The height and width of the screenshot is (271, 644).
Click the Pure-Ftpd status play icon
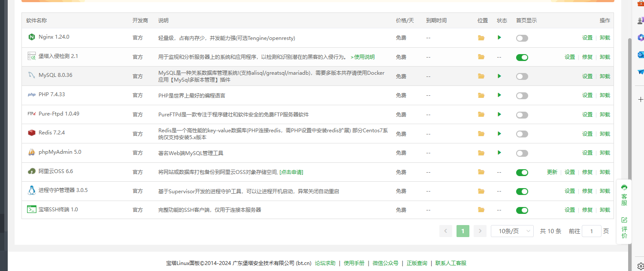coord(499,114)
